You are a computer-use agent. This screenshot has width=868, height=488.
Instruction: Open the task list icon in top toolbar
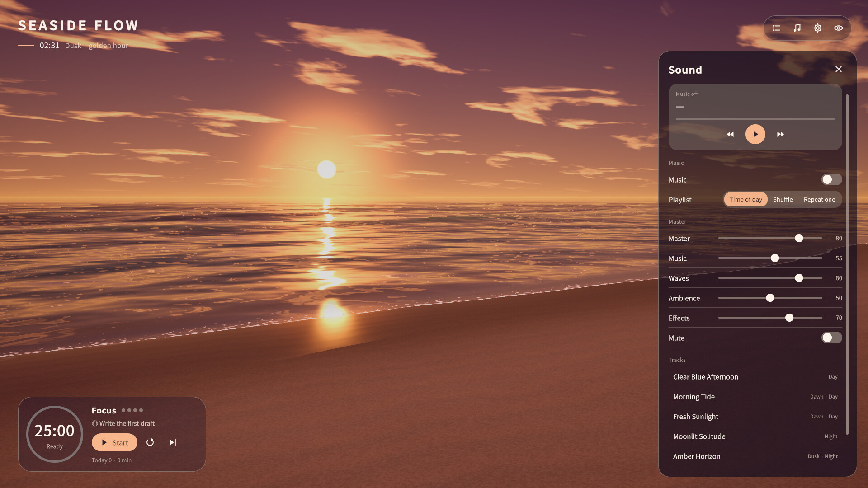tap(776, 28)
